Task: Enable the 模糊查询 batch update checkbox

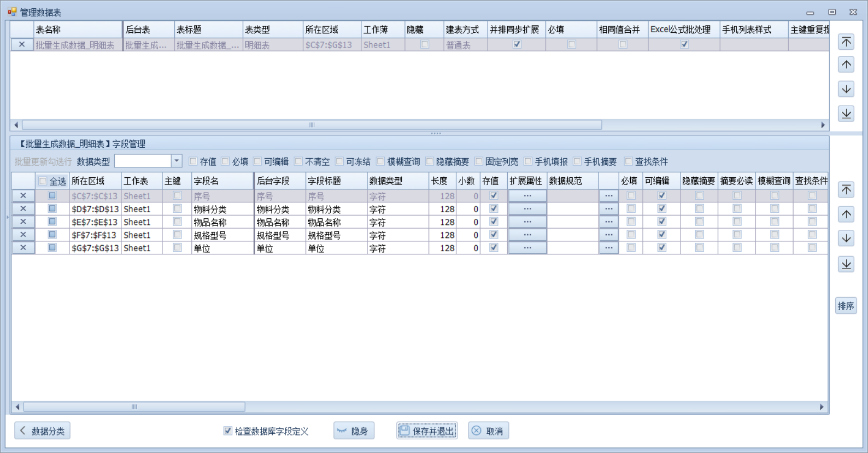Action: [381, 161]
